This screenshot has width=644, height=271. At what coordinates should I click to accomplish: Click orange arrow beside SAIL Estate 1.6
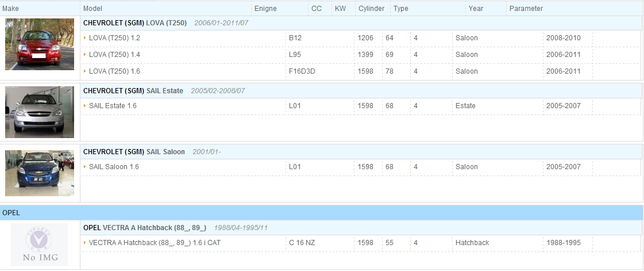[84, 106]
